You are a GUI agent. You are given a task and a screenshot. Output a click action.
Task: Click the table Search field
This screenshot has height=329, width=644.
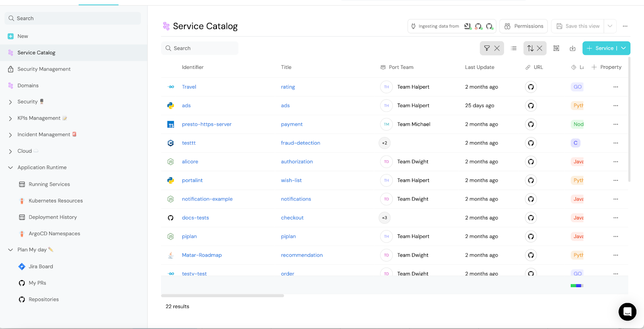(x=200, y=48)
